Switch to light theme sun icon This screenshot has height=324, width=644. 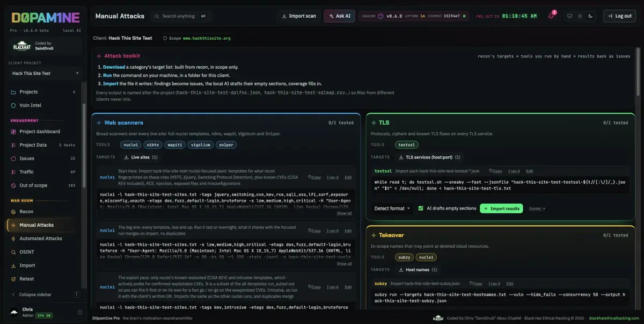pos(580,16)
